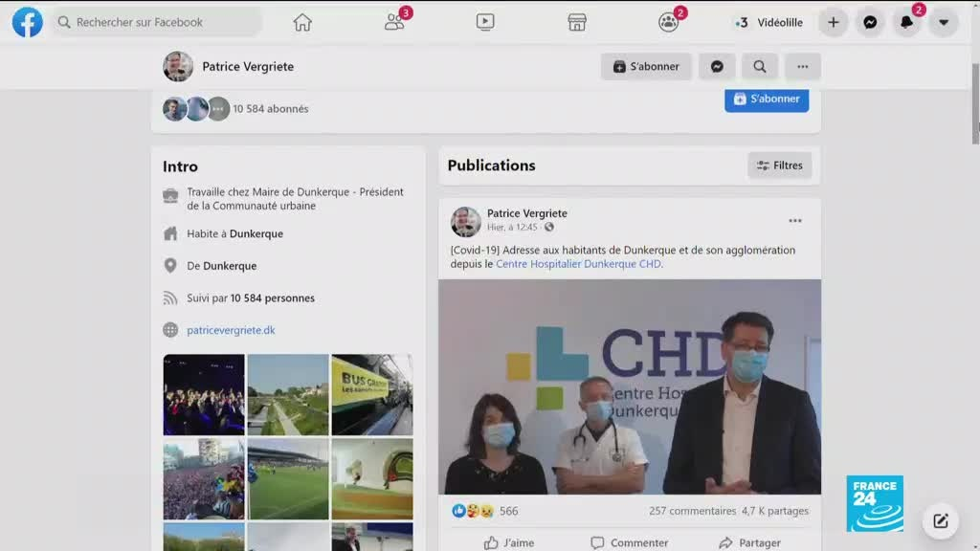This screenshot has height=551, width=980.
Task: Expand the account dropdown arrow
Action: pyautogui.click(x=944, y=22)
